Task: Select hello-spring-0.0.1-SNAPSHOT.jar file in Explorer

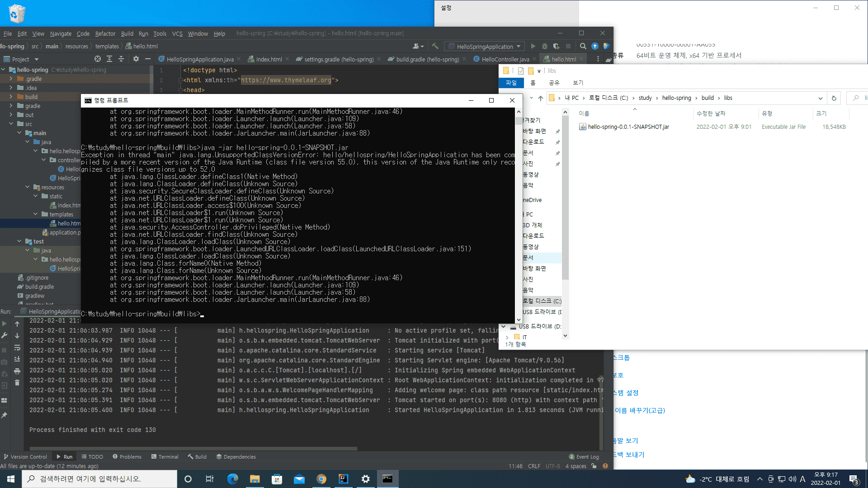Action: coord(628,127)
